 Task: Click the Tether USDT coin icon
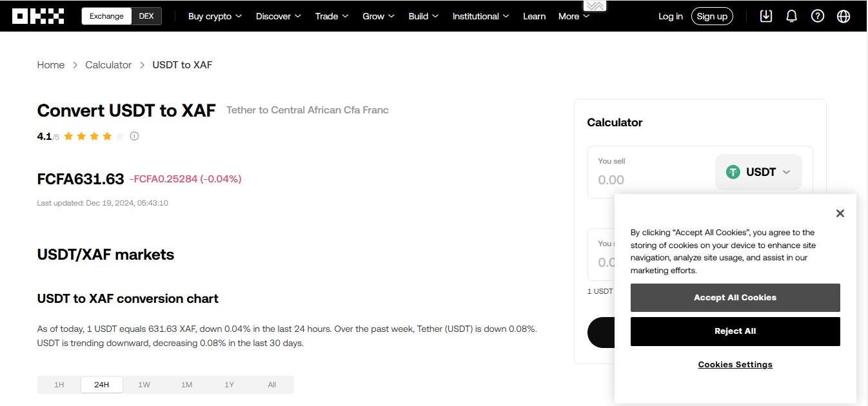point(733,172)
